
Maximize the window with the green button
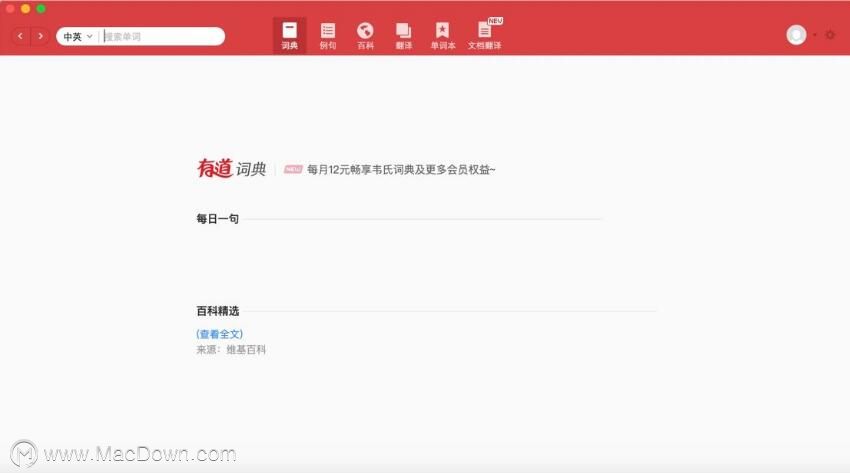(x=41, y=9)
